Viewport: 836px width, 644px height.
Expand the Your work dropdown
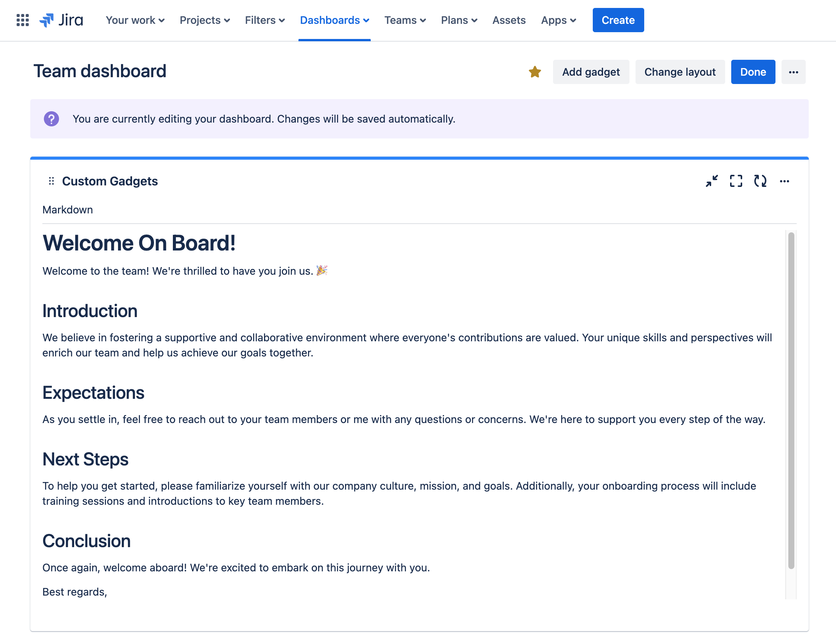135,20
